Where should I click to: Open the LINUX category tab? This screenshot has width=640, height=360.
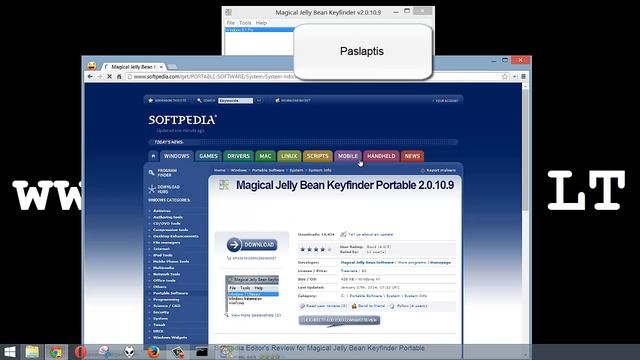[x=289, y=156]
